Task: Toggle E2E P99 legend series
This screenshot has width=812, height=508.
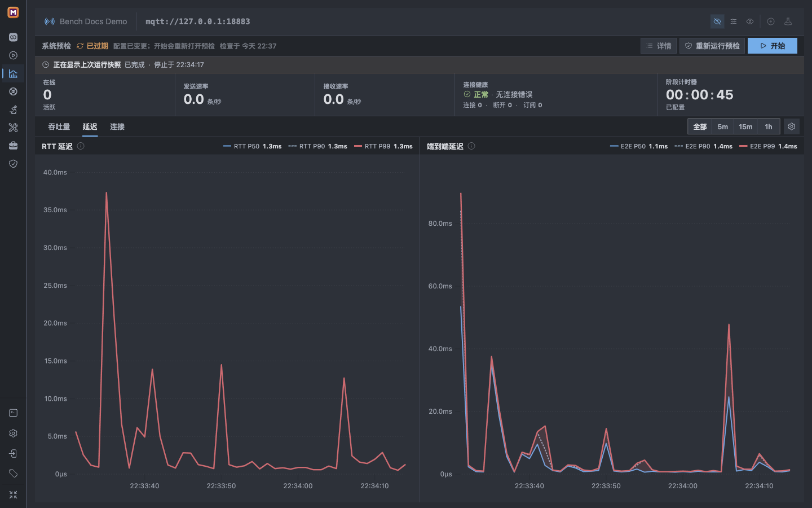Action: (769, 146)
